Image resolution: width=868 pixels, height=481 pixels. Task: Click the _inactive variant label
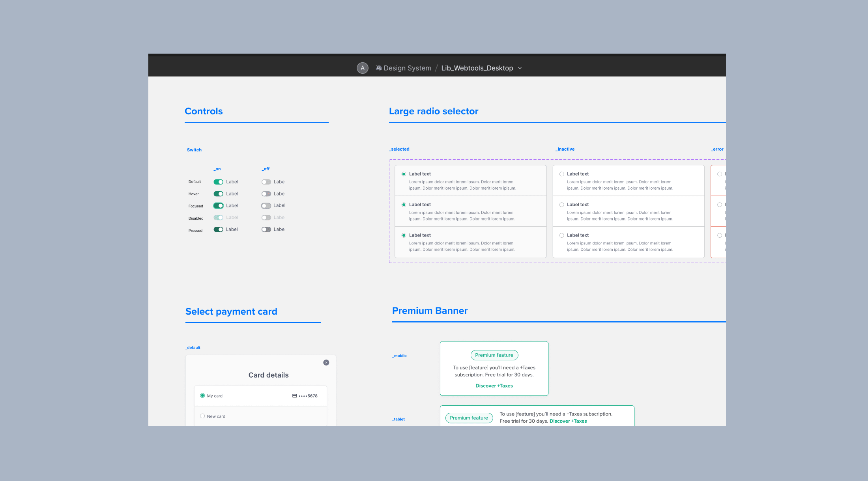point(565,149)
